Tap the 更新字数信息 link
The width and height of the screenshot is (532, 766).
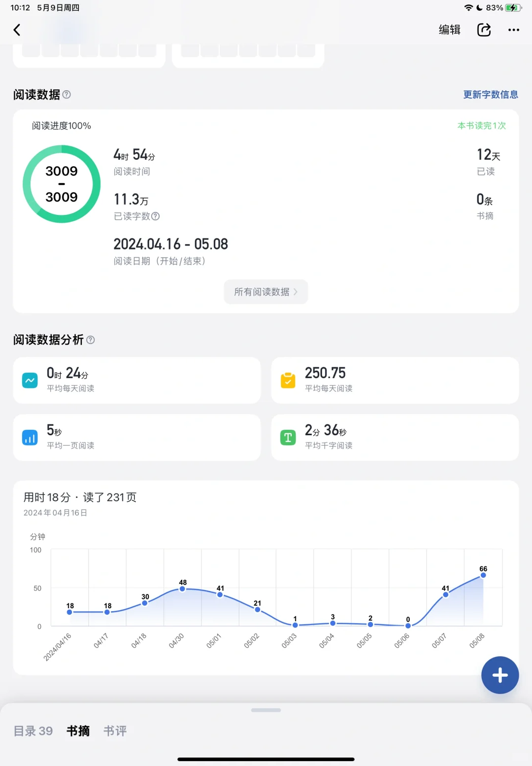491,95
